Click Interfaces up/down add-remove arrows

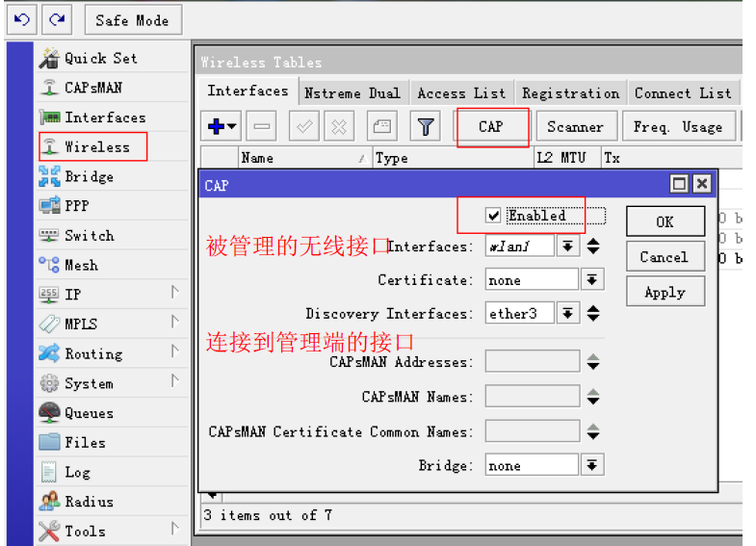tap(593, 247)
